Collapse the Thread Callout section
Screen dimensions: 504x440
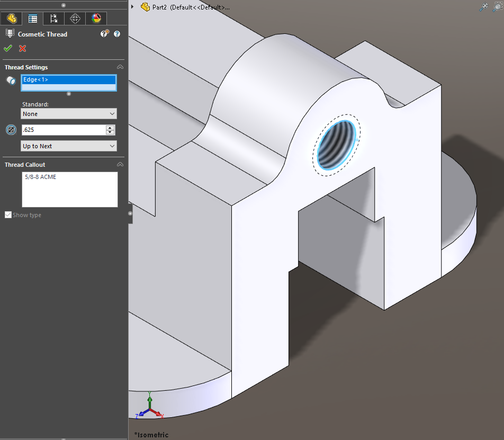pyautogui.click(x=120, y=165)
